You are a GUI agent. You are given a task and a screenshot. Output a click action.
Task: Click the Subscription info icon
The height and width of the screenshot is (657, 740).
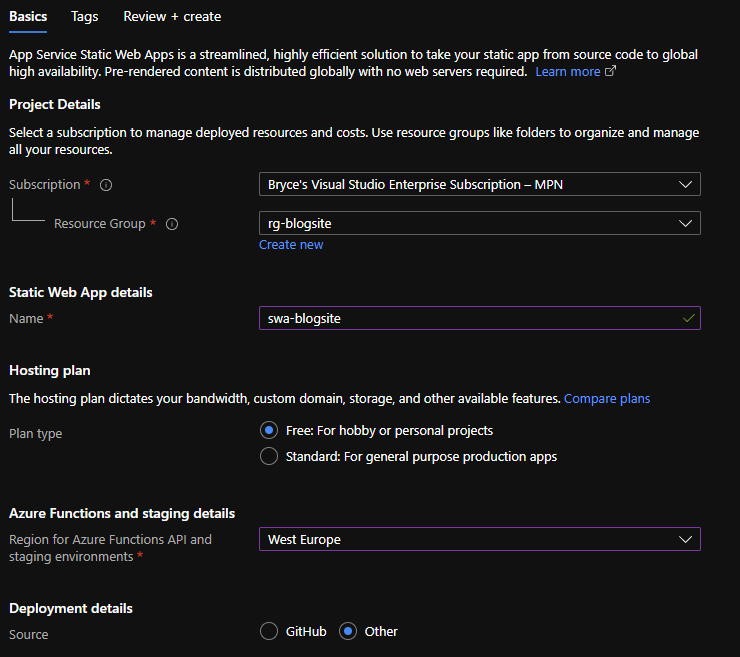(106, 185)
